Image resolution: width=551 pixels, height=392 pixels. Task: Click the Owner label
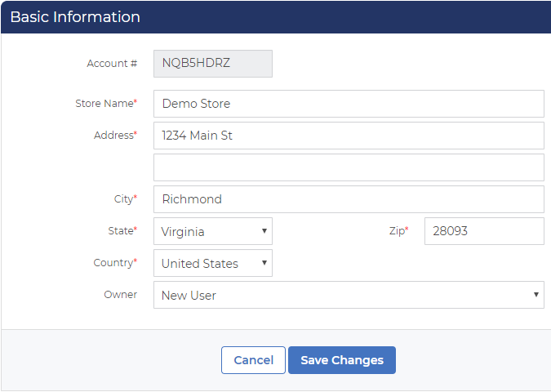coord(120,295)
